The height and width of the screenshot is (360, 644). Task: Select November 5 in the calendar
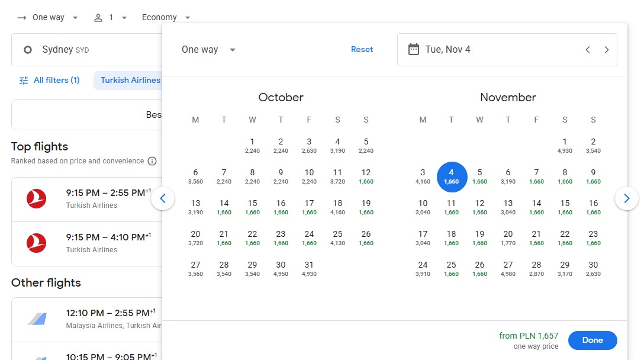(x=479, y=176)
